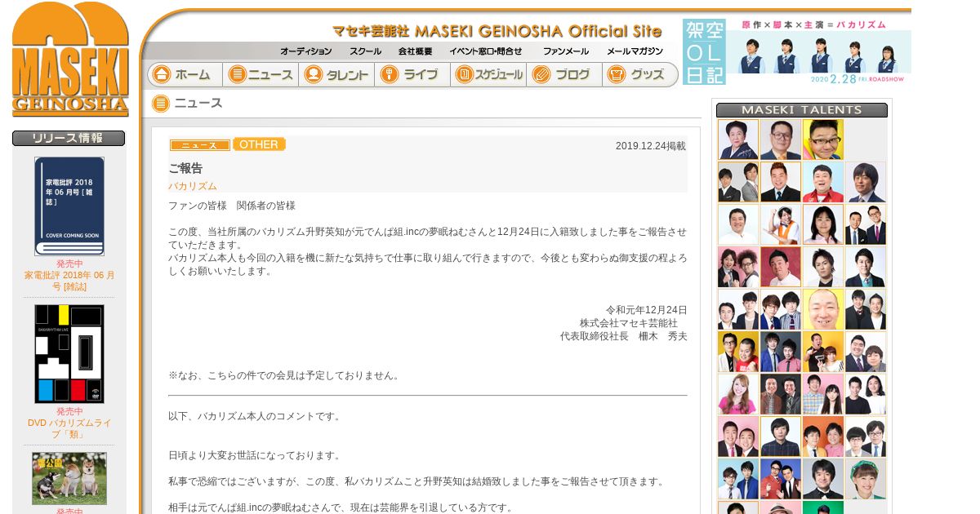Click the orange ニュース category label
The height and width of the screenshot is (514, 980).
200,145
